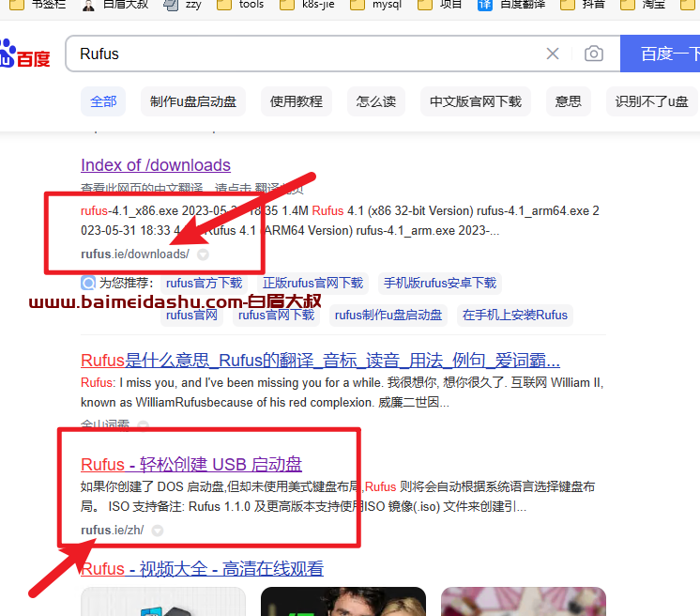Open suggestion 在手机上安装Rufus
Image resolution: width=700 pixels, height=616 pixels.
pos(515,316)
